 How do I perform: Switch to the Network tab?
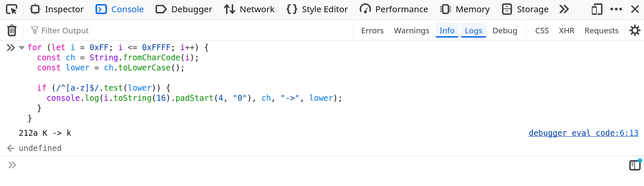click(249, 9)
